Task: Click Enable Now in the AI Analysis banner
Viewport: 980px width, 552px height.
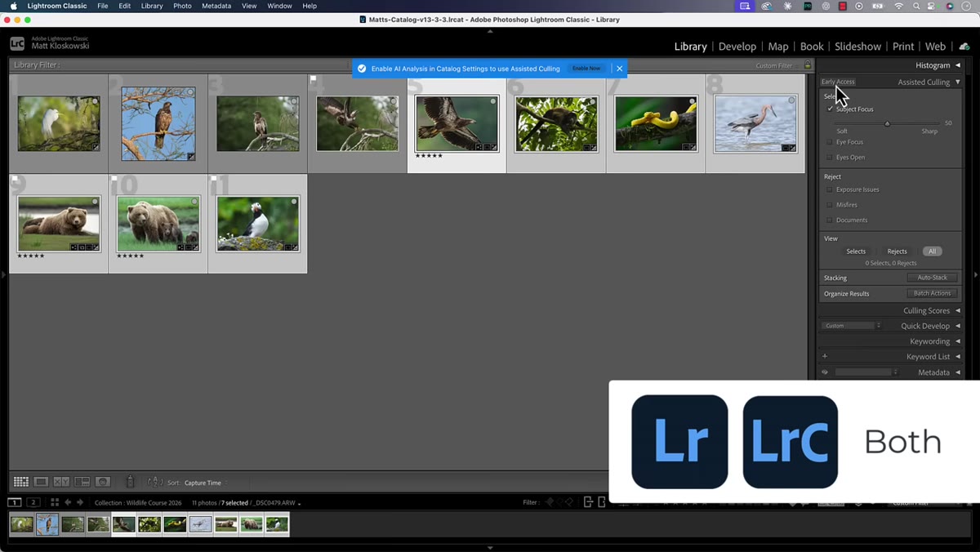Action: [586, 69]
